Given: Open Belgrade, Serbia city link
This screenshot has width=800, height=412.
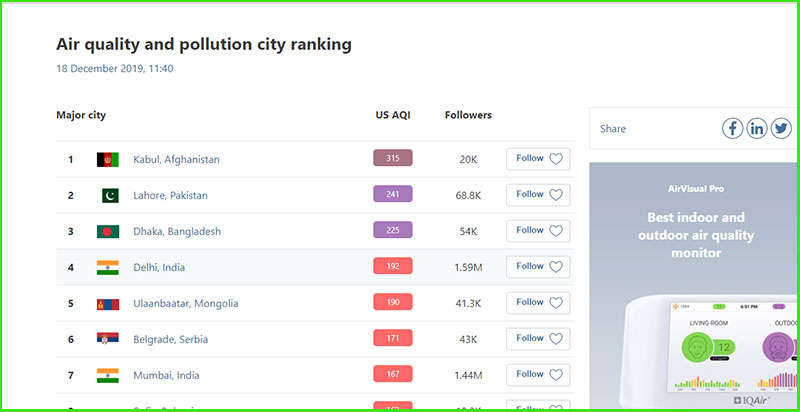Looking at the screenshot, I should (172, 339).
